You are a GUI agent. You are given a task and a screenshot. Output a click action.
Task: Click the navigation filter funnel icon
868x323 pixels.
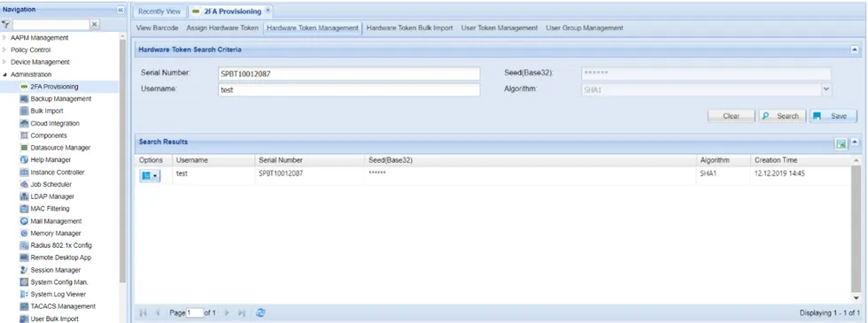[x=5, y=25]
